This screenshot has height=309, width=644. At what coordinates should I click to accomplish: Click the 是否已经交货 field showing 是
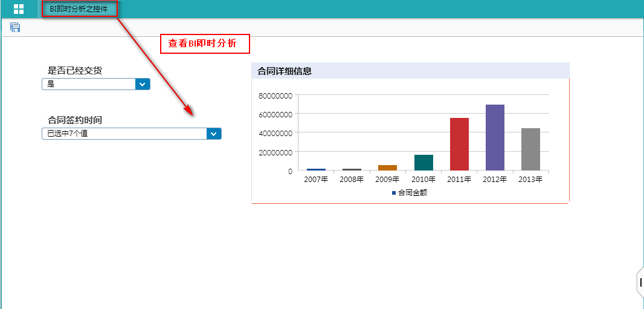pyautogui.click(x=89, y=85)
